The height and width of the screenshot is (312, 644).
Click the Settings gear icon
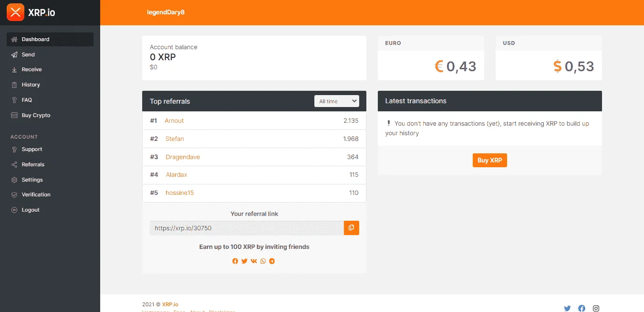14,180
